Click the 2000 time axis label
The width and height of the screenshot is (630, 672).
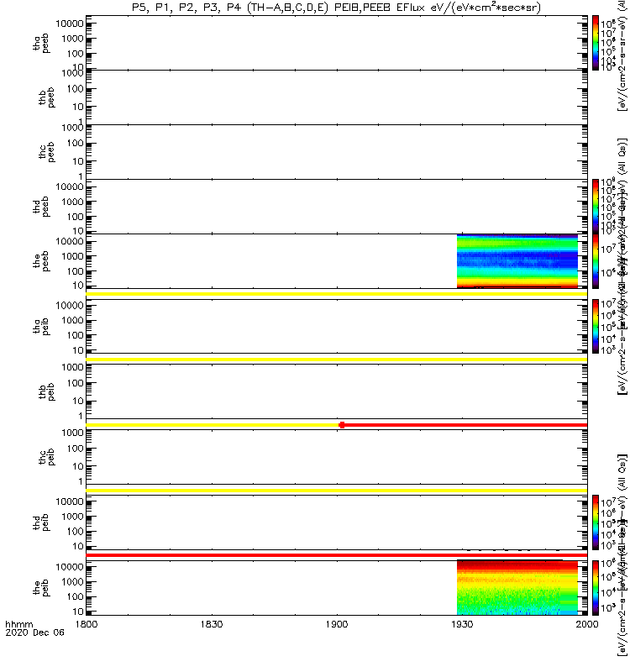click(x=586, y=623)
